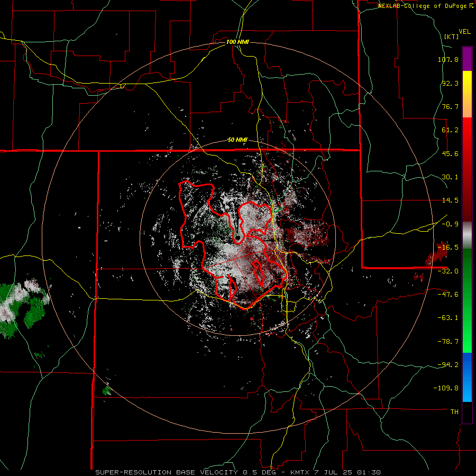
Task: Select the -0.9 velocity scale value
Action: pos(450,224)
